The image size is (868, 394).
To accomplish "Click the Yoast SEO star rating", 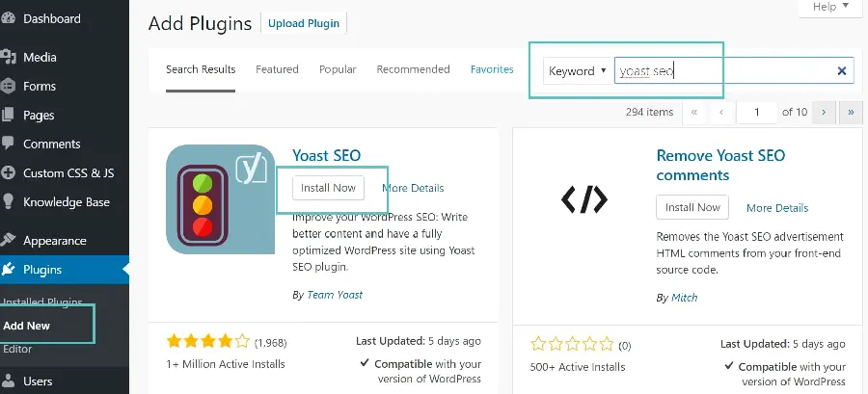I will (x=208, y=342).
